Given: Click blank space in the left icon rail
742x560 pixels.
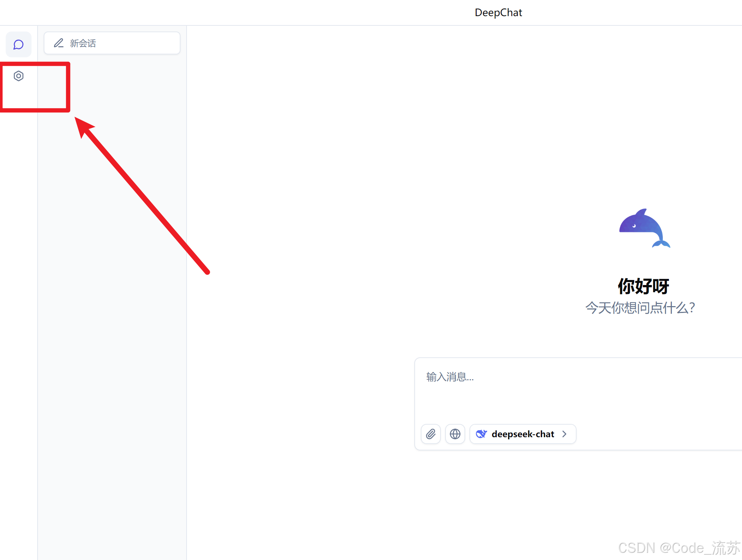Looking at the screenshot, I should tap(19, 322).
